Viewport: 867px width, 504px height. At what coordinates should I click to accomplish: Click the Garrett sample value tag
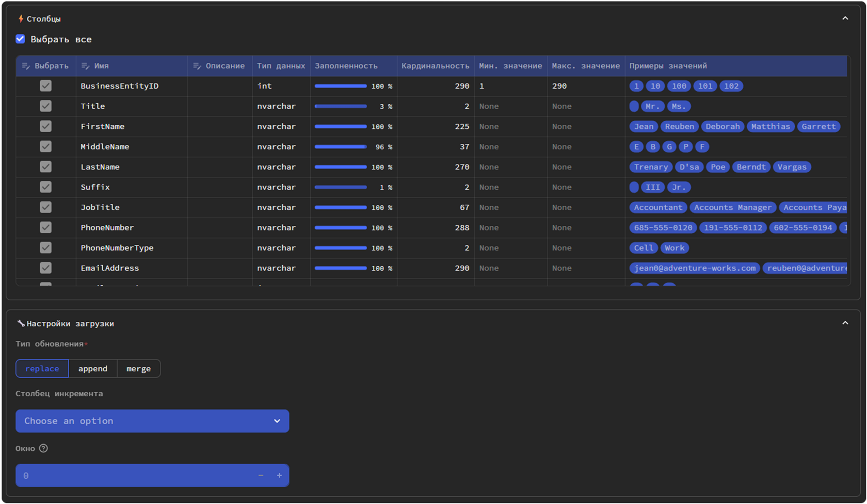tap(818, 126)
